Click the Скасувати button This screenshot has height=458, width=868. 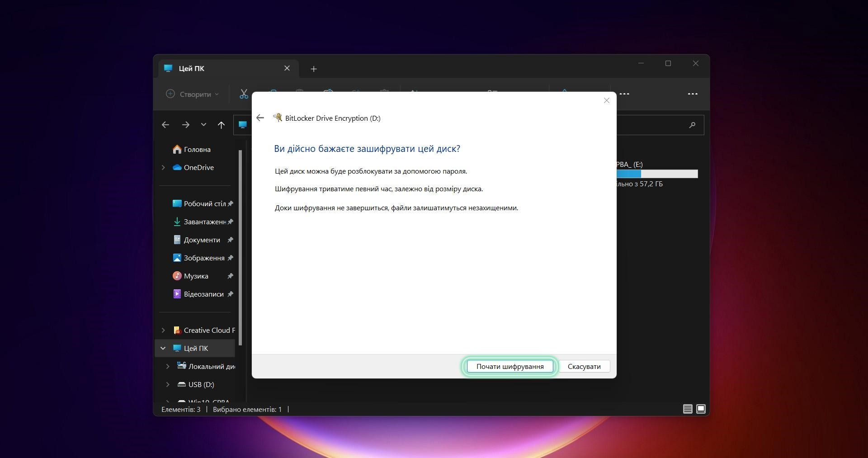(584, 366)
